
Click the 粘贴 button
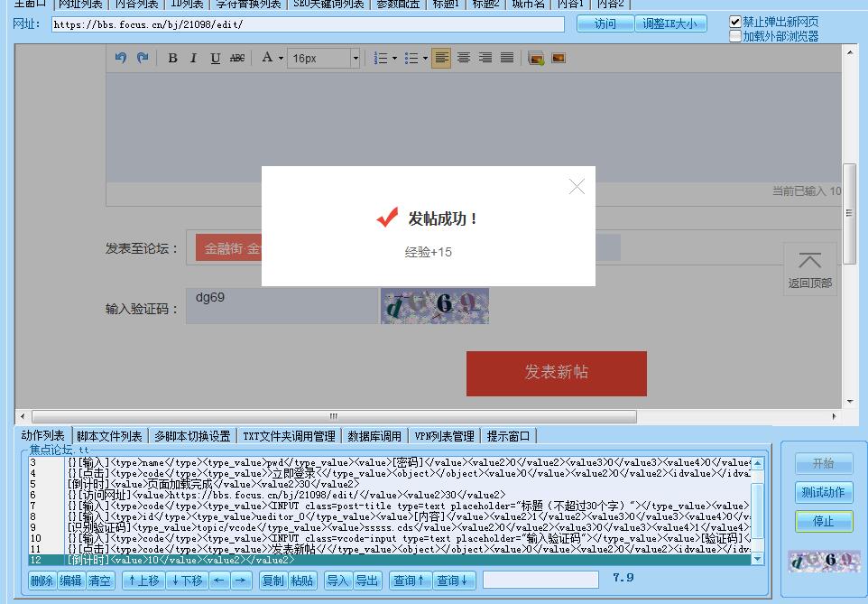[x=302, y=581]
